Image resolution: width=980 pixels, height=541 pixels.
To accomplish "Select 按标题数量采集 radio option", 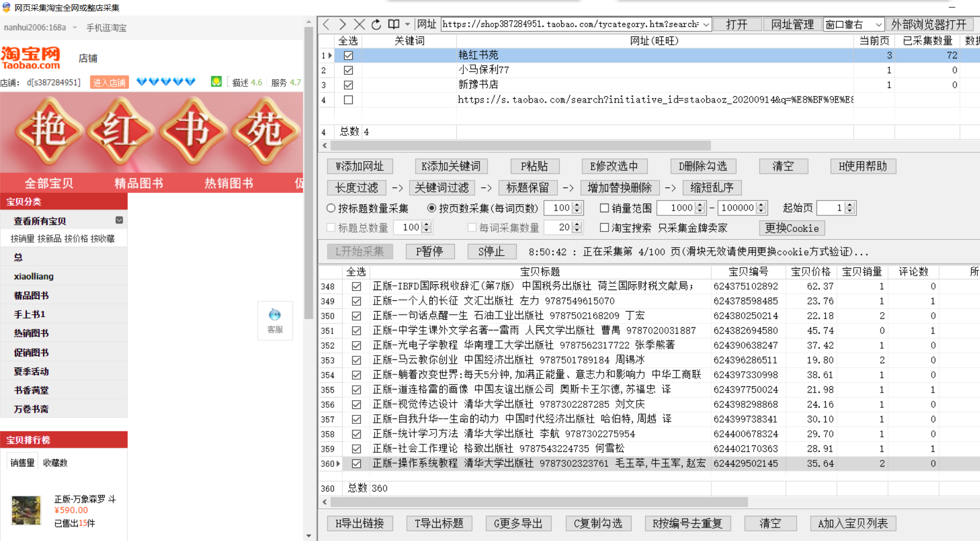I will point(331,208).
